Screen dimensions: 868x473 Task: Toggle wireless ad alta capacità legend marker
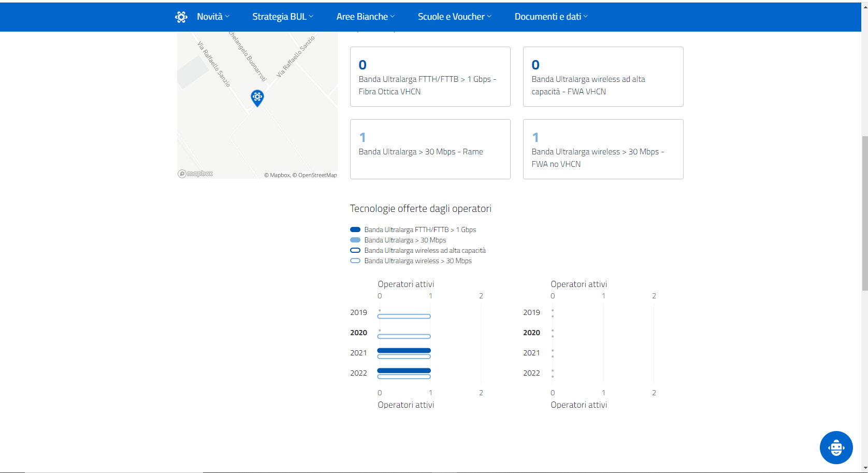point(355,250)
